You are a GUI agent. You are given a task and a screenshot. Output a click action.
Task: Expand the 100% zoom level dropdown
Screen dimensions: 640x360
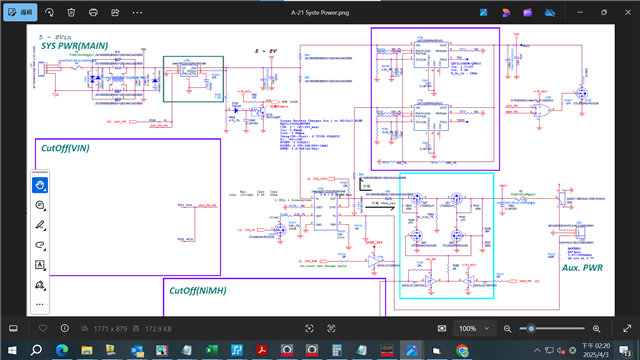pyautogui.click(x=474, y=329)
